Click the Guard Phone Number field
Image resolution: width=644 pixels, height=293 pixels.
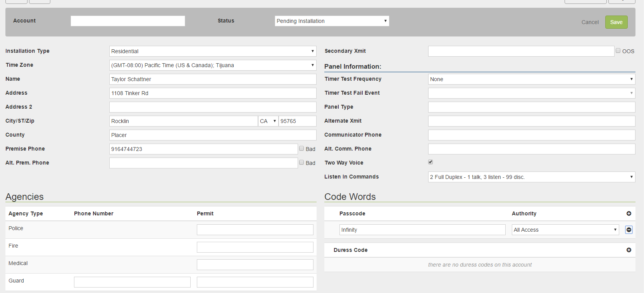click(132, 282)
